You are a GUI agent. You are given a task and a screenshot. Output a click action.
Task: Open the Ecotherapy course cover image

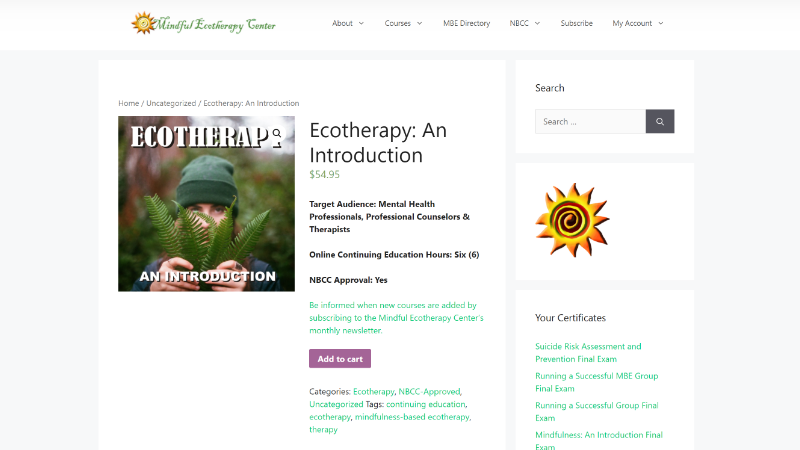pyautogui.click(x=206, y=204)
